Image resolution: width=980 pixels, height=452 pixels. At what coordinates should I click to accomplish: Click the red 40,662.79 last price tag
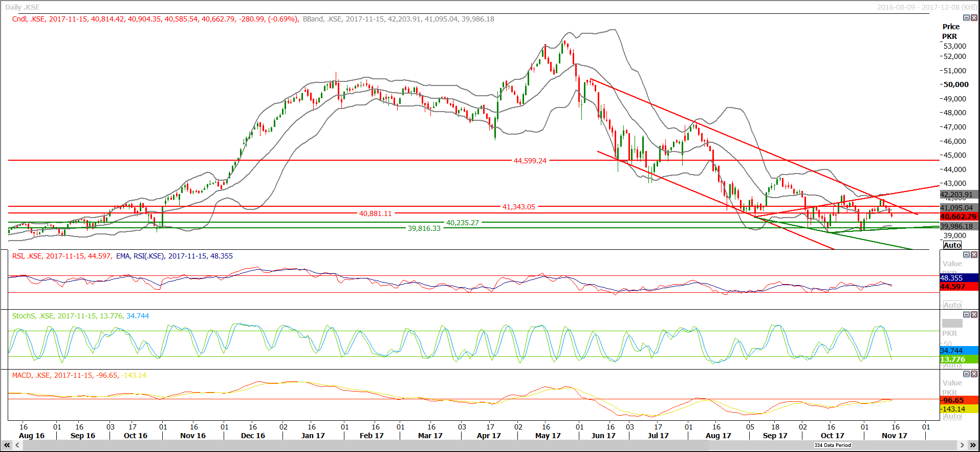959,217
